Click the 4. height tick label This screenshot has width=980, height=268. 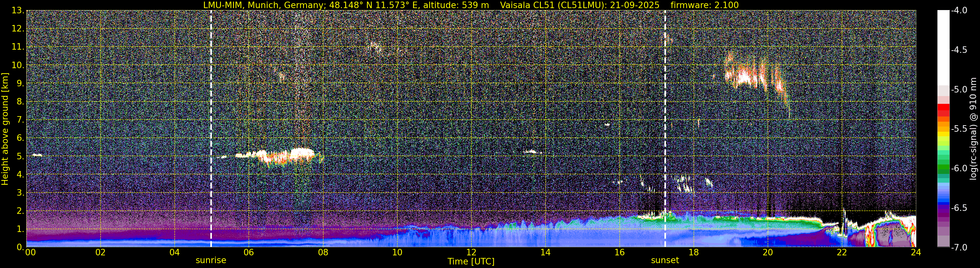pos(20,174)
